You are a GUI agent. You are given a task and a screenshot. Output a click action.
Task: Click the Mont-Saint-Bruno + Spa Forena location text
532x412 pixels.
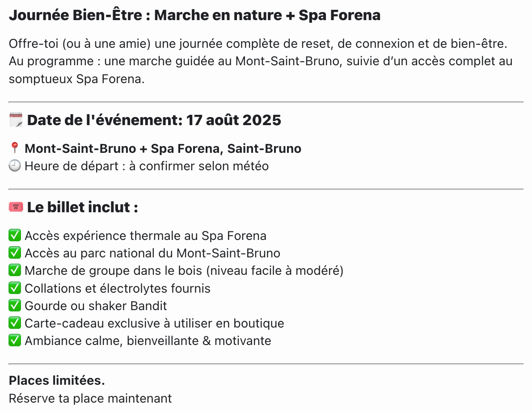pyautogui.click(x=163, y=148)
